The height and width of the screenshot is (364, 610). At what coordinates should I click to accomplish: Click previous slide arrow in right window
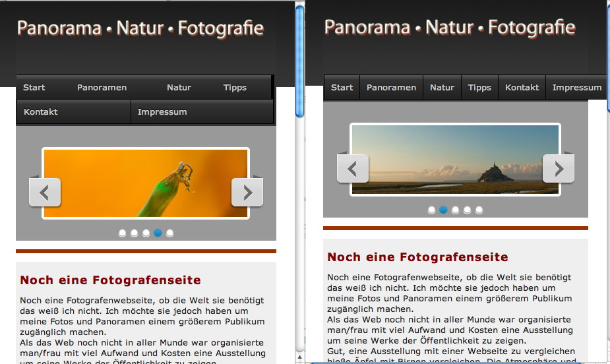(353, 169)
